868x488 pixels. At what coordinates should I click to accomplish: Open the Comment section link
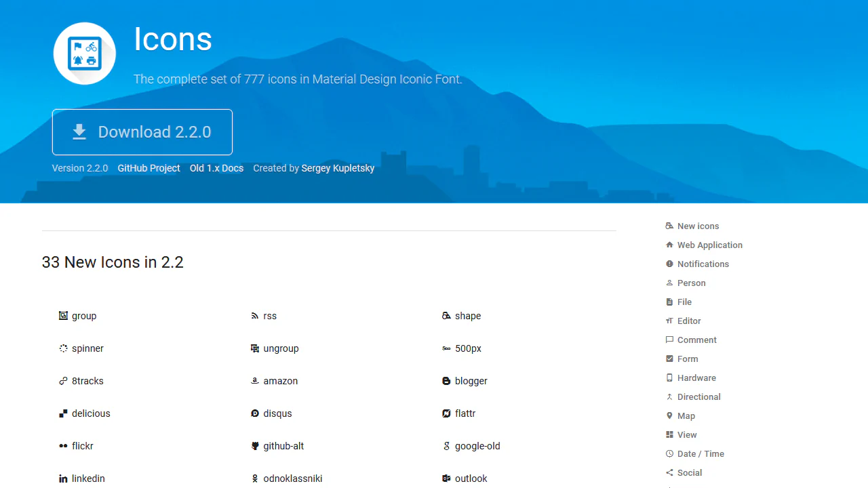(x=696, y=340)
